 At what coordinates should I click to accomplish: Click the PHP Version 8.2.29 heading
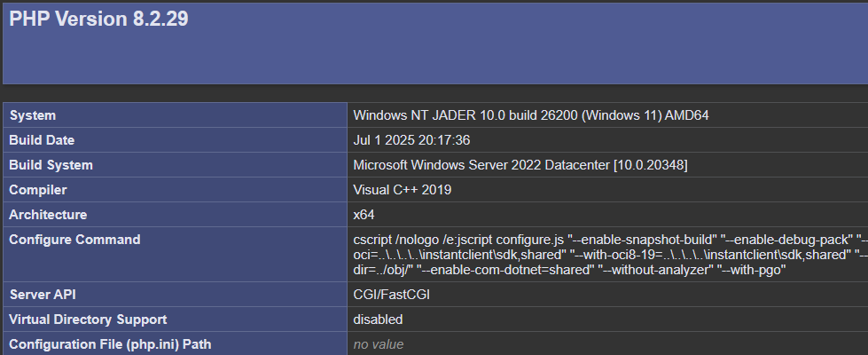(98, 20)
